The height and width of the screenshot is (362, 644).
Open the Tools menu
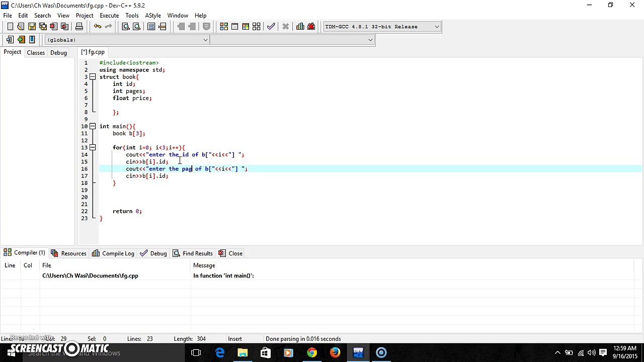pyautogui.click(x=132, y=16)
